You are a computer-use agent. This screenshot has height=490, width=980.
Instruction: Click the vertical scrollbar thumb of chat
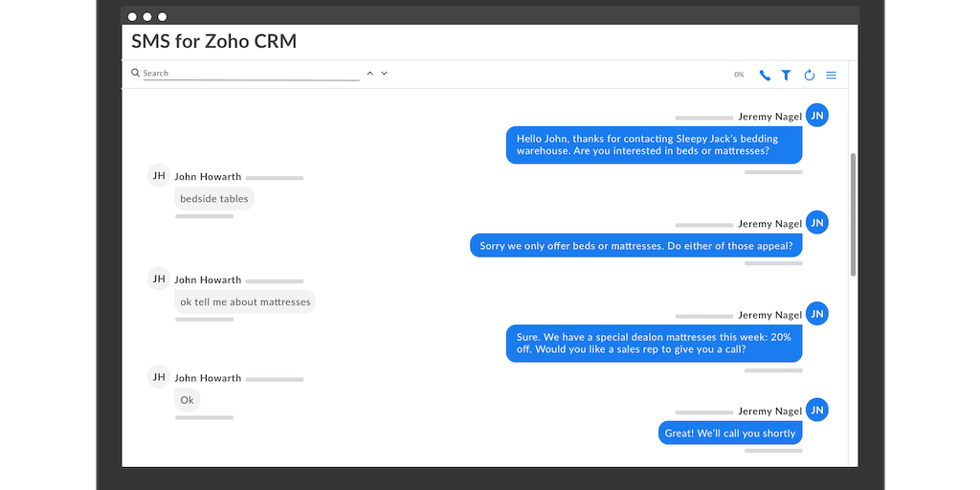[853, 214]
